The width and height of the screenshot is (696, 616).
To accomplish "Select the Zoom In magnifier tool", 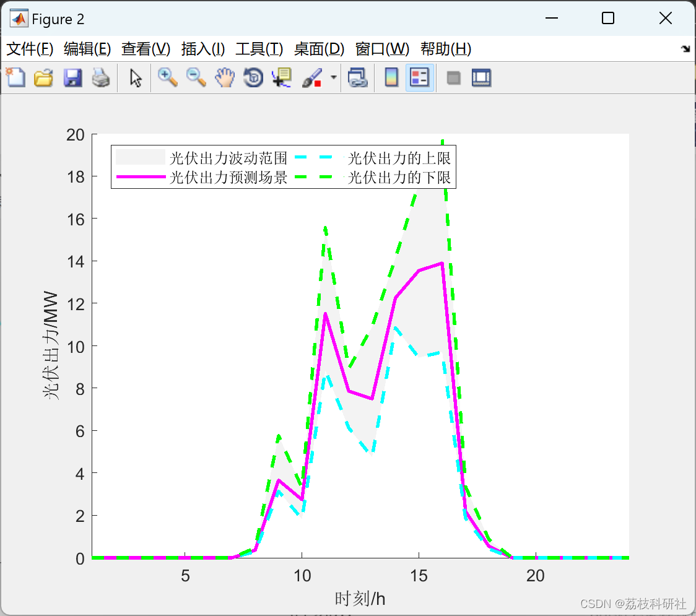I will point(167,77).
